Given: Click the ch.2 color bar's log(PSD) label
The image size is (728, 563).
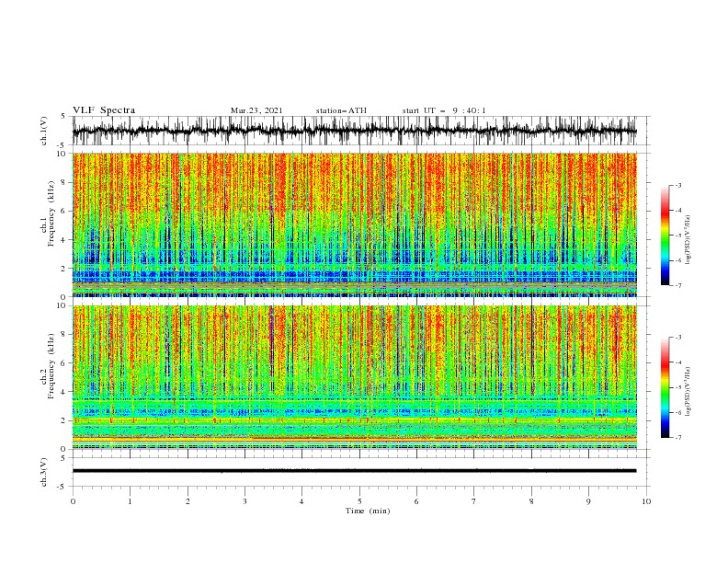Looking at the screenshot, I should [x=688, y=392].
